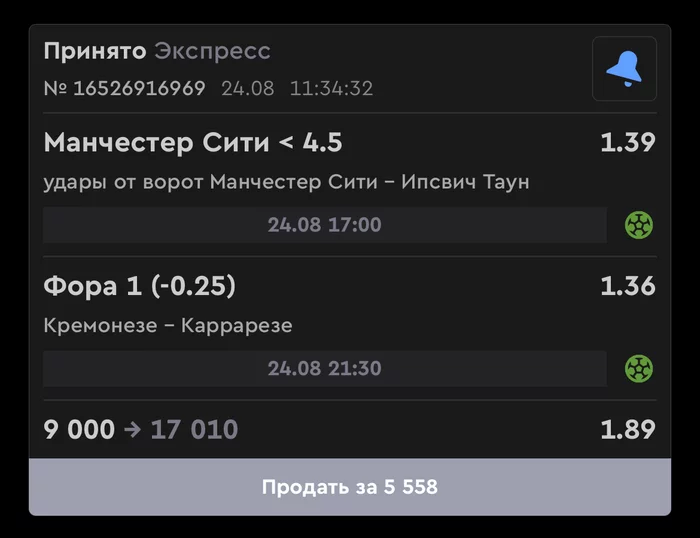The height and width of the screenshot is (538, 700).
Task: Click the total odds 1.89
Action: click(627, 430)
